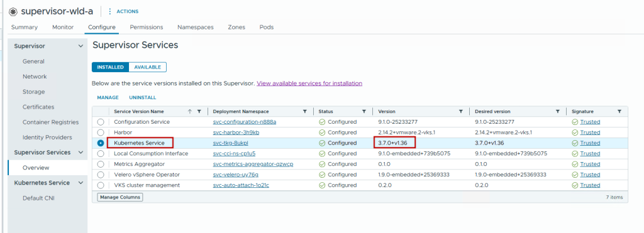Screen dimensions: 644x233
Task: Sort by Service Version Name arrow icon
Action: (190, 112)
